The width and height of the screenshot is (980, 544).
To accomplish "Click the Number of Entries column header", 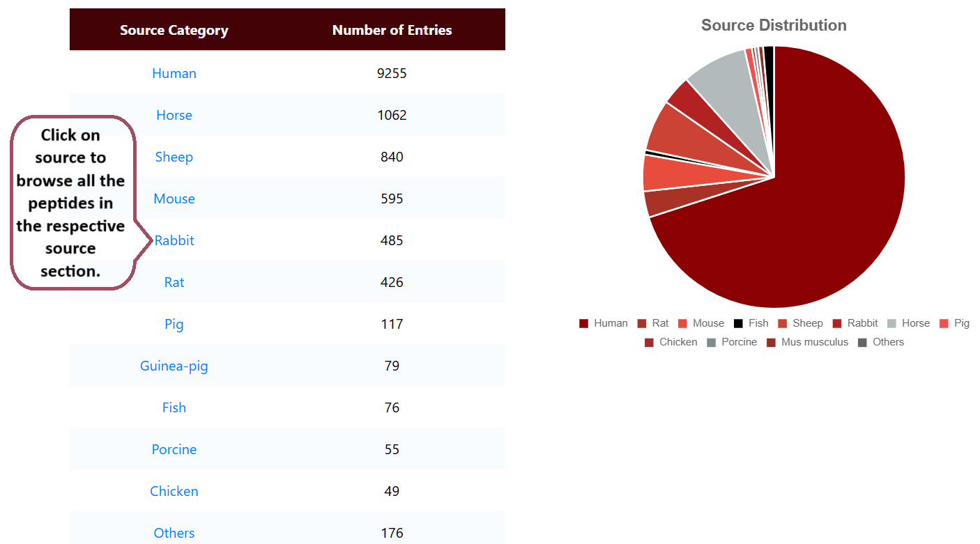I will (392, 30).
